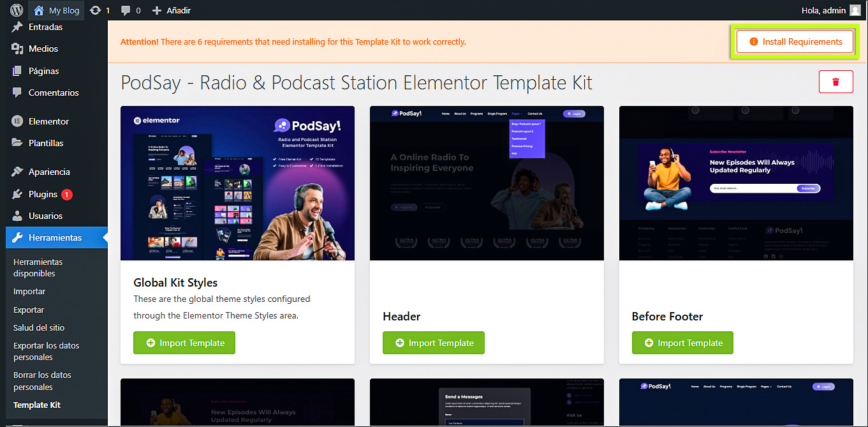Open Apariencia in the sidebar
868x427 pixels.
(x=49, y=172)
